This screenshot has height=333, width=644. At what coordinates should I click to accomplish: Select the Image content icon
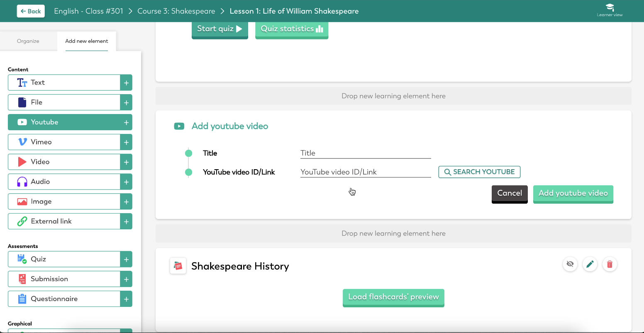tap(22, 201)
